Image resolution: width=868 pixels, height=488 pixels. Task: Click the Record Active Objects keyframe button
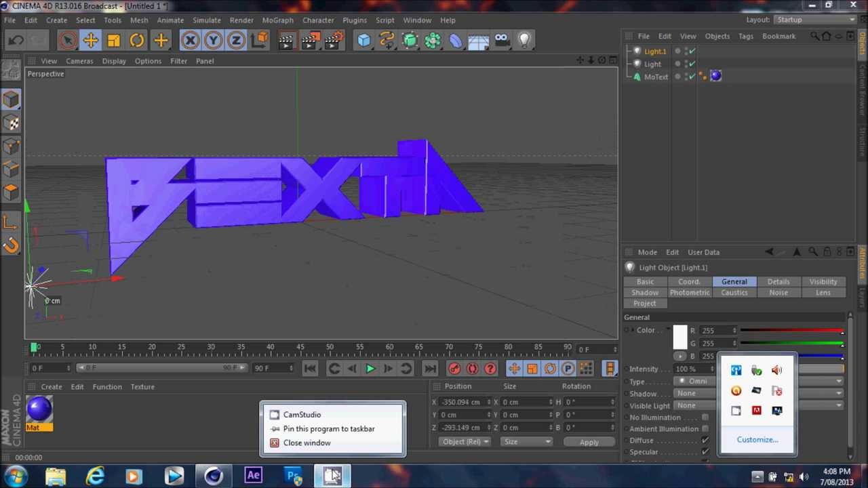pyautogui.click(x=454, y=369)
